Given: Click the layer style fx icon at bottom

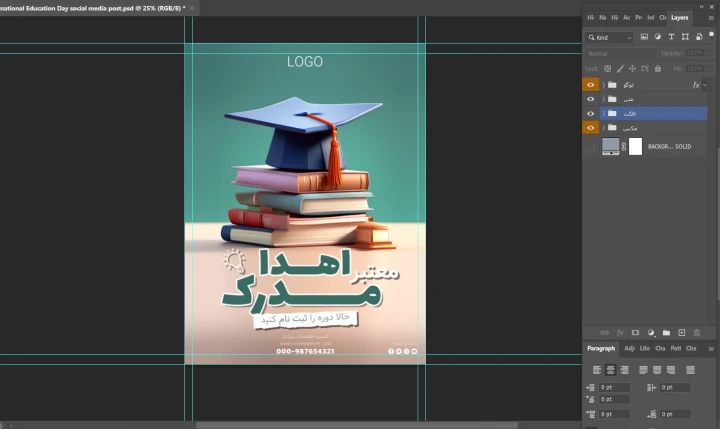Looking at the screenshot, I should (620, 332).
